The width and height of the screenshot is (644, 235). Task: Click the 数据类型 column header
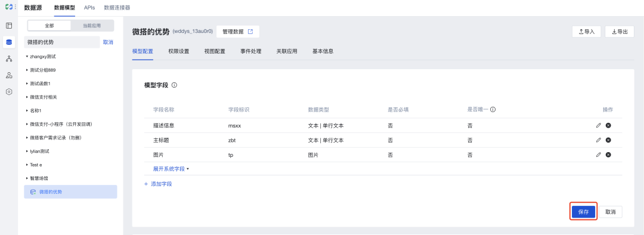click(x=318, y=110)
